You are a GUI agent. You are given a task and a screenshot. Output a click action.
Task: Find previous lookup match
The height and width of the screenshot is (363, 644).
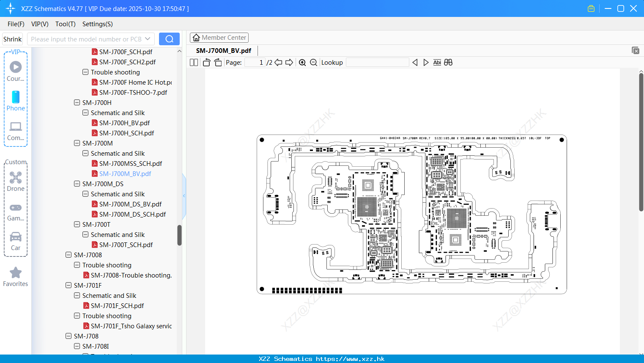(415, 62)
